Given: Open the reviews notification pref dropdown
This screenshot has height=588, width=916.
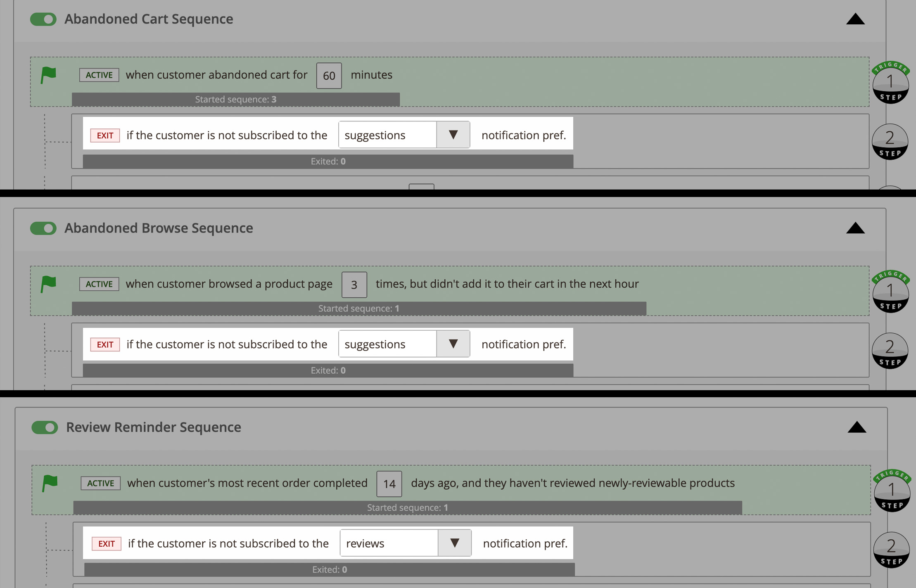Looking at the screenshot, I should 455,543.
